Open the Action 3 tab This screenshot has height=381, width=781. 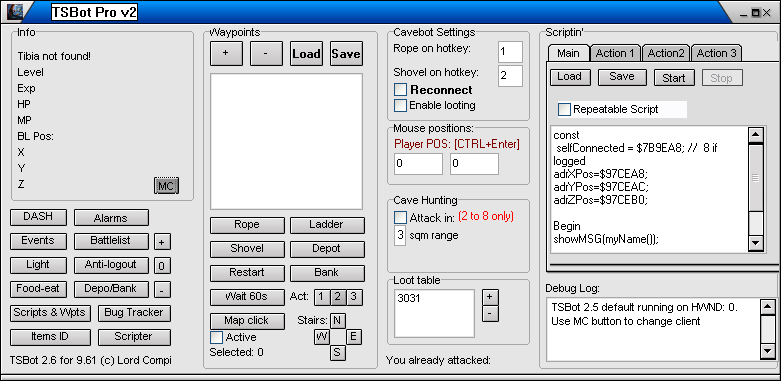pos(716,53)
